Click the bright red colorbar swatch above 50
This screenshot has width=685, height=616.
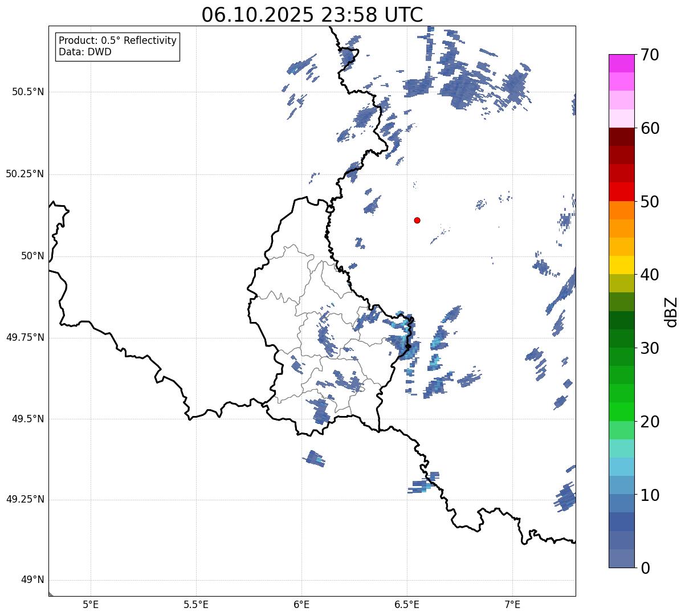coord(622,191)
